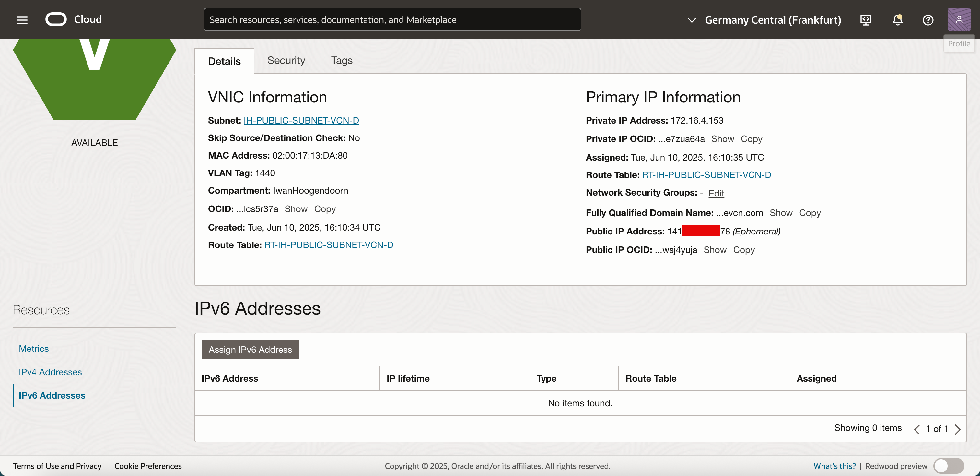This screenshot has width=980, height=476.
Task: Open the Profile avatar menu
Action: click(x=958, y=20)
